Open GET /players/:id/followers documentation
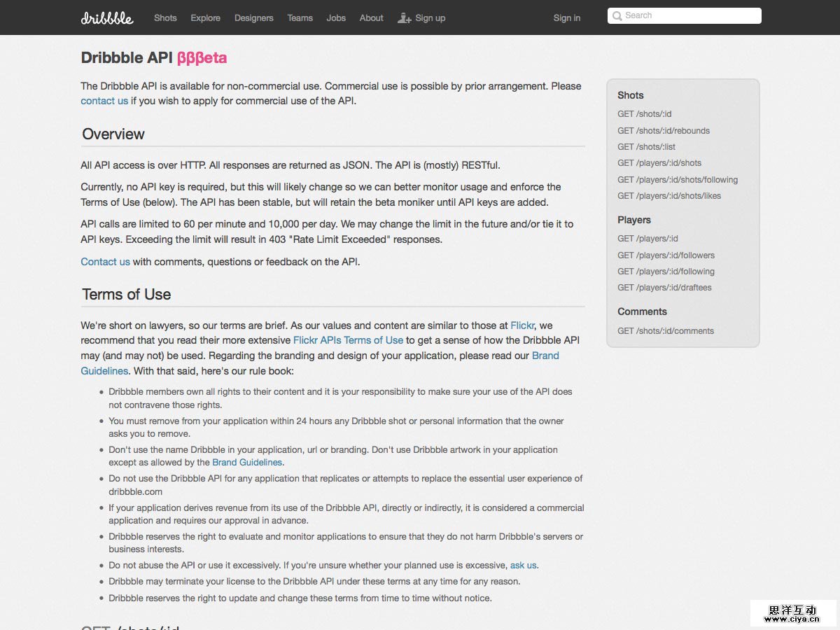840x630 pixels. (x=666, y=255)
